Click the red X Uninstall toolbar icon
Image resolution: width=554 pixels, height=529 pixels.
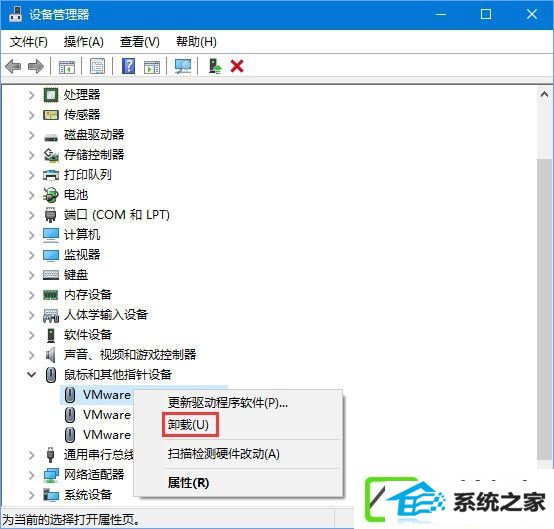click(237, 66)
